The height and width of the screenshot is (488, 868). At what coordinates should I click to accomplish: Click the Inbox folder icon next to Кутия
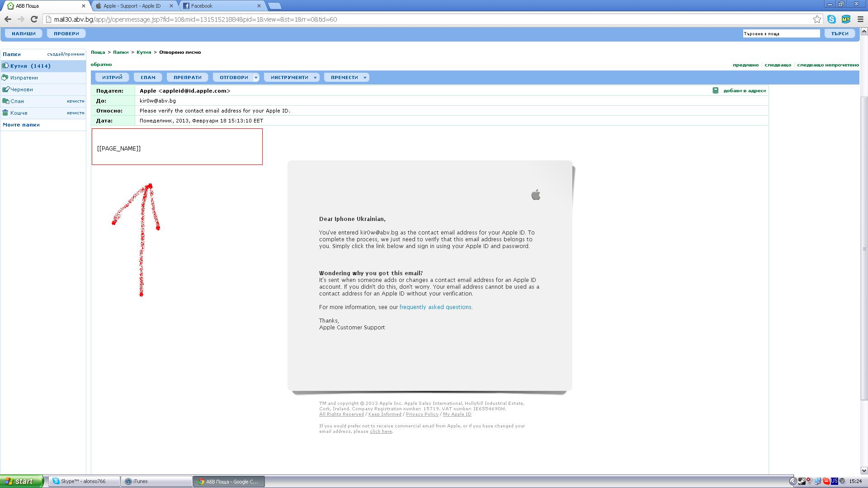tap(5, 66)
